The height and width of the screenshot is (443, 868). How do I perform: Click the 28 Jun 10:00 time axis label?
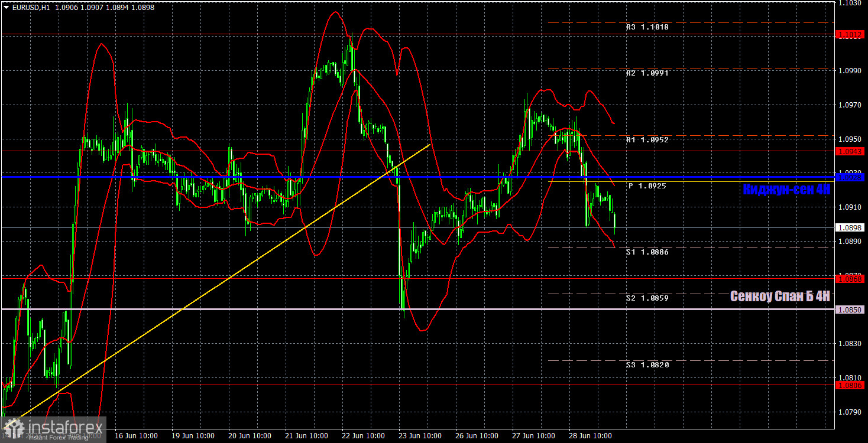pos(591,436)
